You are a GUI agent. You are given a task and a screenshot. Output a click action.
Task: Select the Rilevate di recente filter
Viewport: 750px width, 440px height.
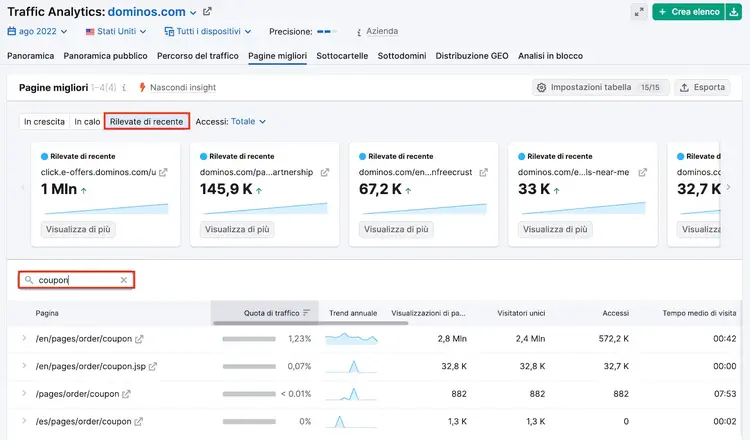146,121
